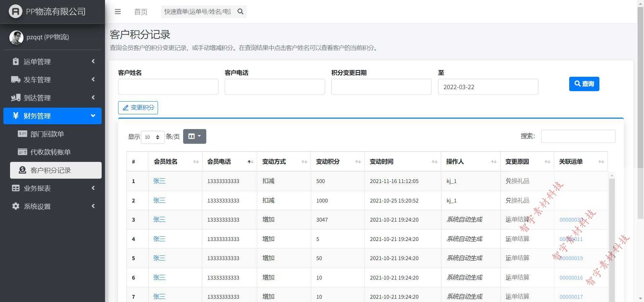
Task: Open the rows-per-page dropdown showing 10
Action: (x=153, y=137)
